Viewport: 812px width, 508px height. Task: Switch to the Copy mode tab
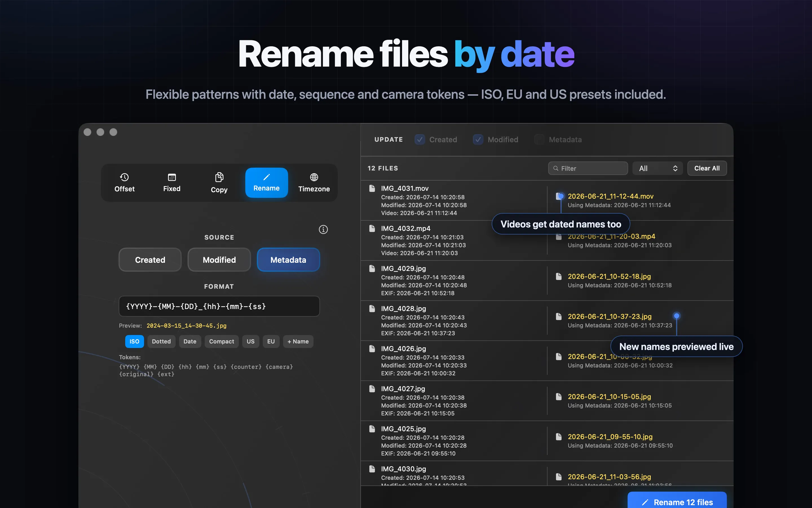pos(219,182)
